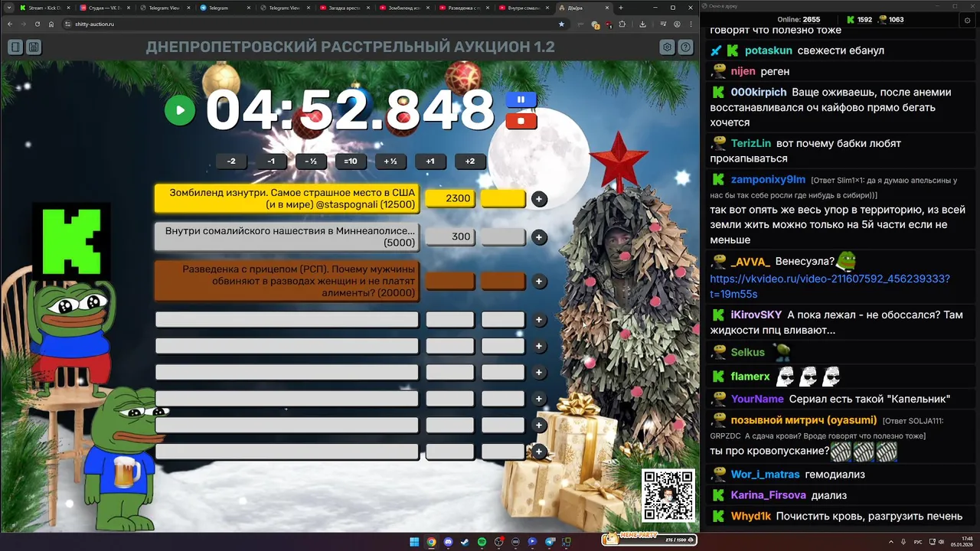Click plus icon on the Разведенка с прицепом lot

coord(539,282)
